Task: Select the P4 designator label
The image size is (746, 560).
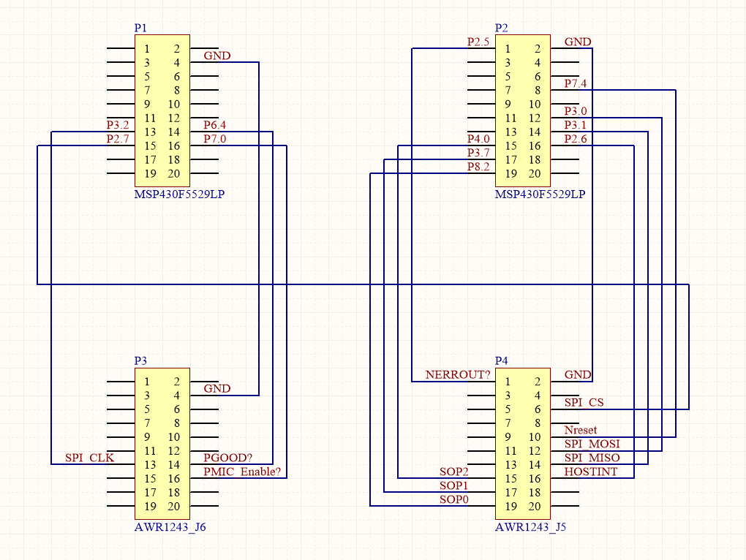Action: click(501, 360)
